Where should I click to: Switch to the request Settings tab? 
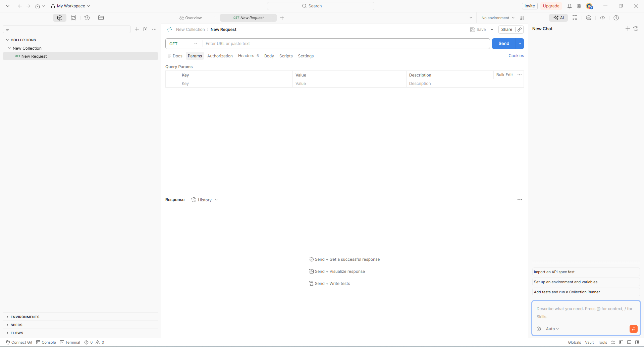point(306,56)
